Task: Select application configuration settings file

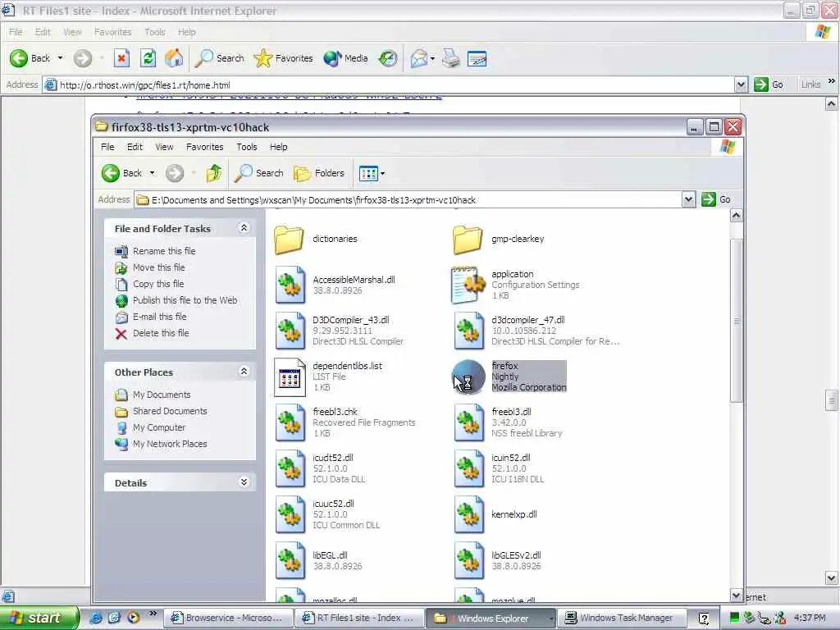Action: coord(516,285)
